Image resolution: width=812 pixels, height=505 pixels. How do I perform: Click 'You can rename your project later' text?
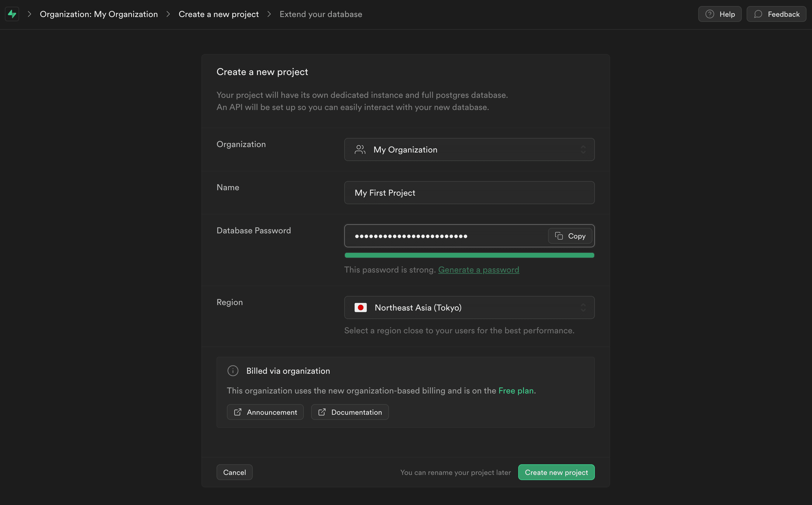pyautogui.click(x=455, y=472)
